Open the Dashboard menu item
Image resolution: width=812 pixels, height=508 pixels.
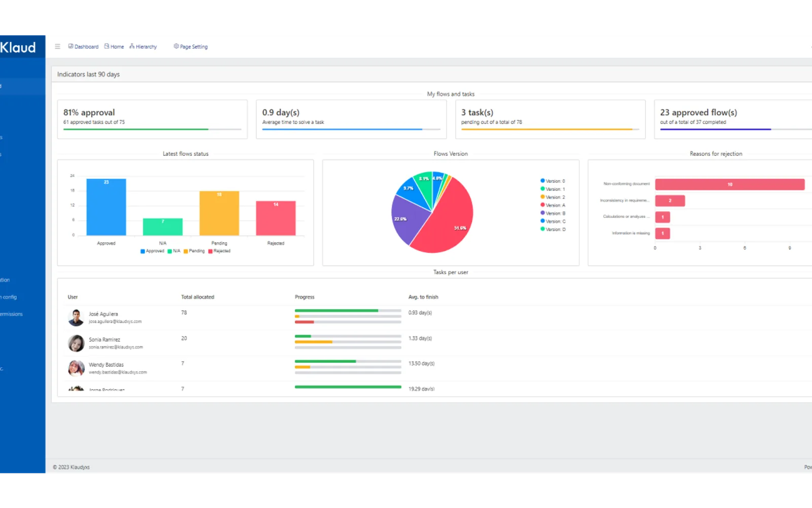coord(83,46)
